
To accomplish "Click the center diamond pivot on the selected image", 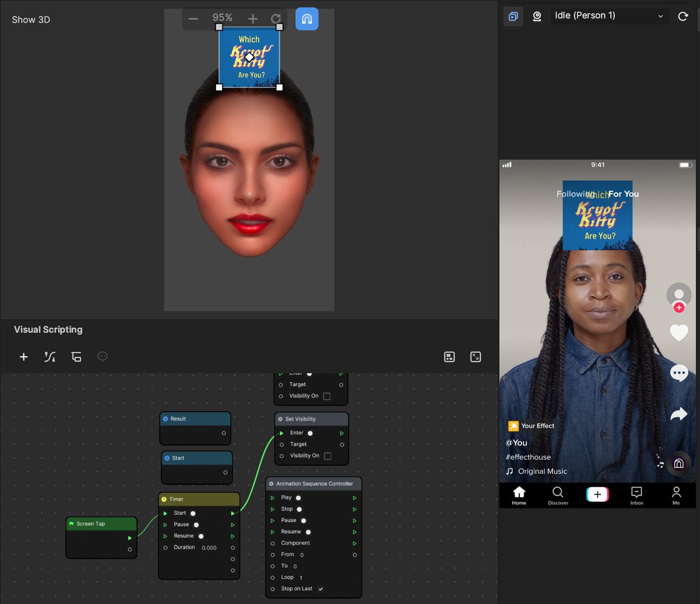I will point(249,57).
